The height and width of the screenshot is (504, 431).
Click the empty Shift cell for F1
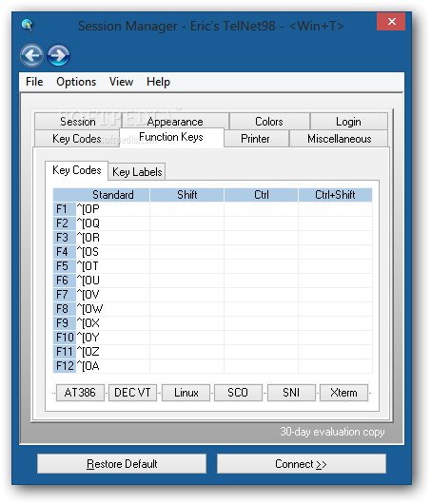(187, 209)
